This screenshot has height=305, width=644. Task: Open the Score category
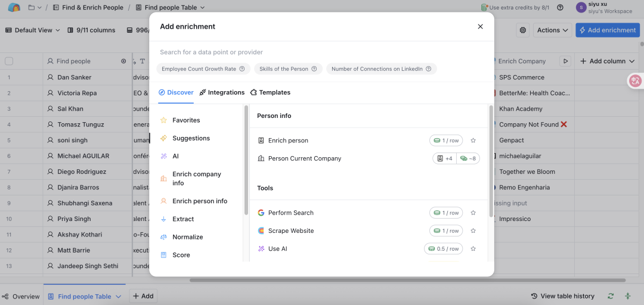point(181,255)
